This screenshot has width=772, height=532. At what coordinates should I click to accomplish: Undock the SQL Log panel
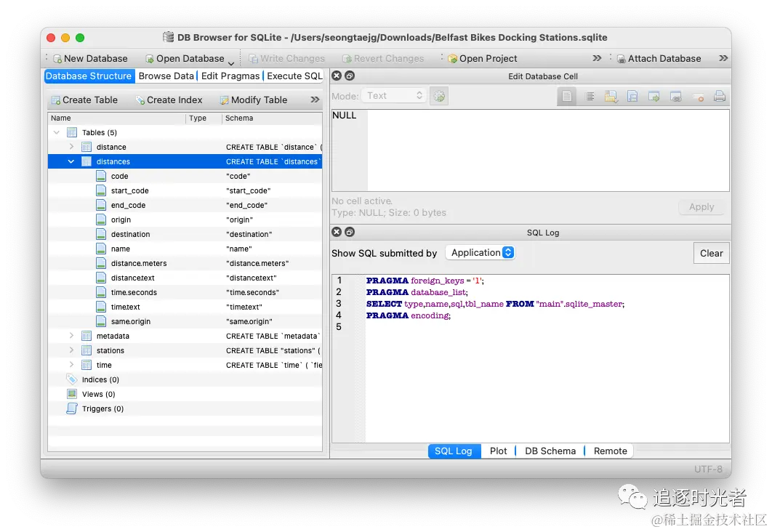tap(350, 232)
